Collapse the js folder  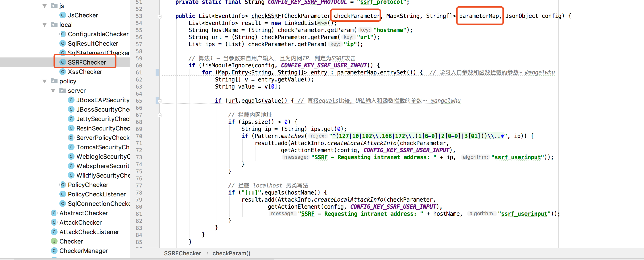[x=45, y=6]
